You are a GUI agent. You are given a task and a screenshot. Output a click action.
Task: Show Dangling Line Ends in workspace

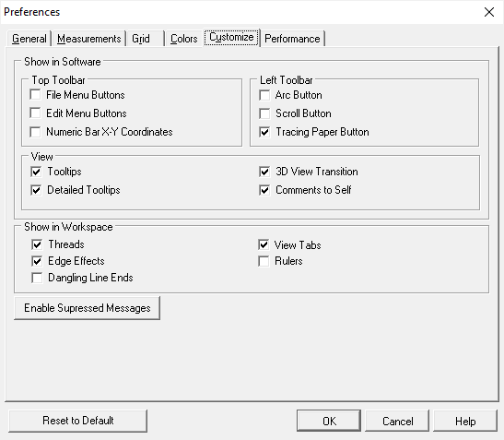(x=37, y=278)
